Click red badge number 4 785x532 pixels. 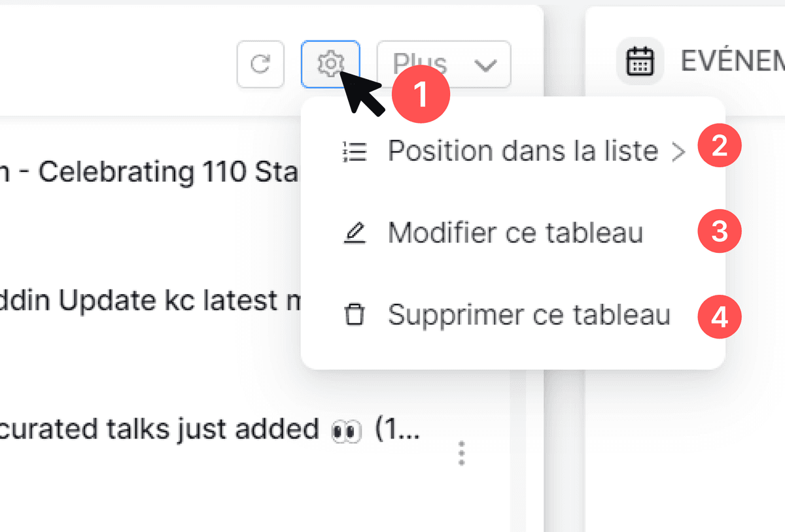(x=719, y=317)
